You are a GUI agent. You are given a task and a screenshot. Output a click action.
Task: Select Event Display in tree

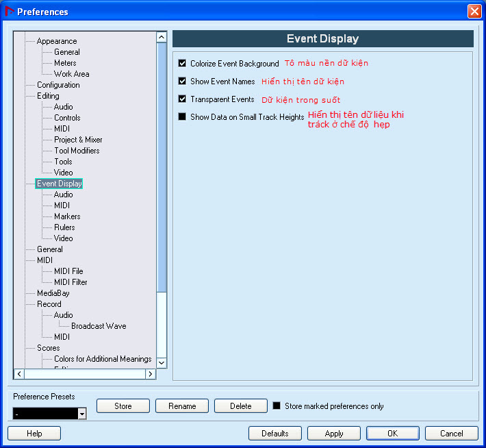click(x=59, y=184)
